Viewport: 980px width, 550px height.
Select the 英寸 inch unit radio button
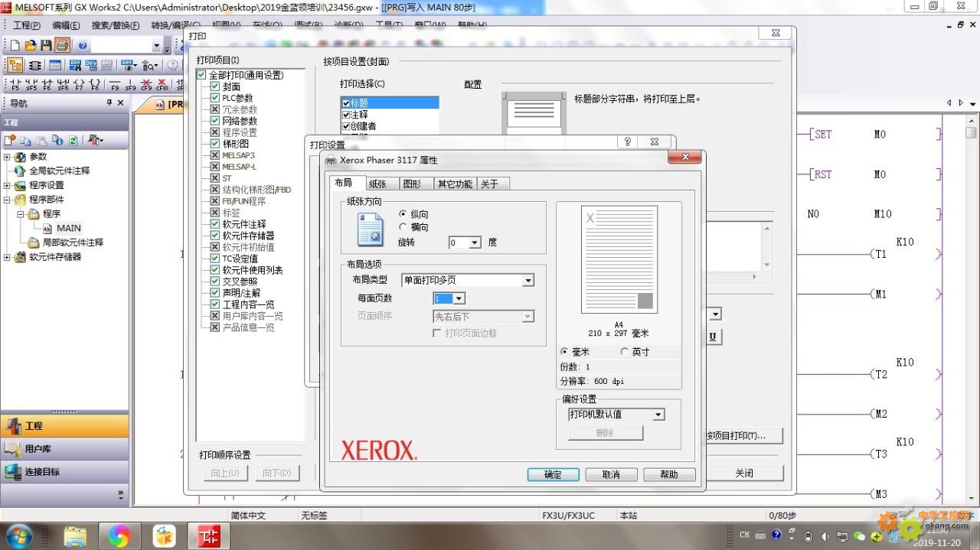tap(624, 352)
